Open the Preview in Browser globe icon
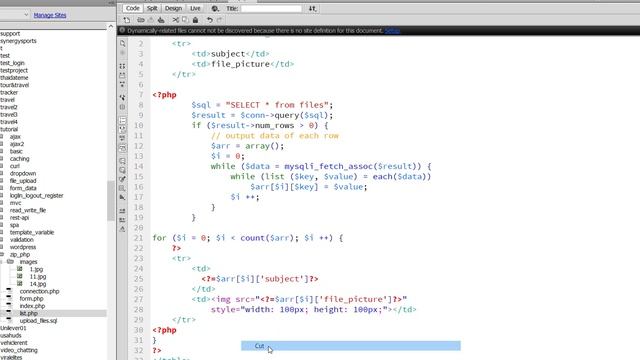The height and width of the screenshot is (360, 640). [x=215, y=8]
